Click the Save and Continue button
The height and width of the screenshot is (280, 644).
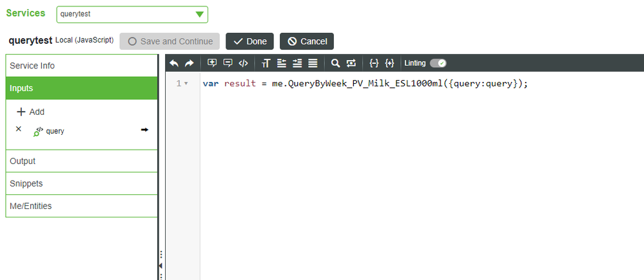pos(170,41)
